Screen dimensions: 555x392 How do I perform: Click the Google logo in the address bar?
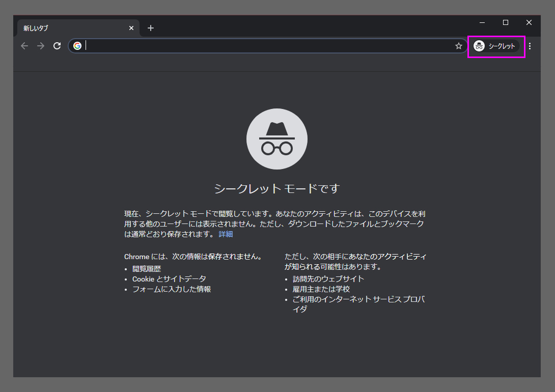click(x=77, y=46)
